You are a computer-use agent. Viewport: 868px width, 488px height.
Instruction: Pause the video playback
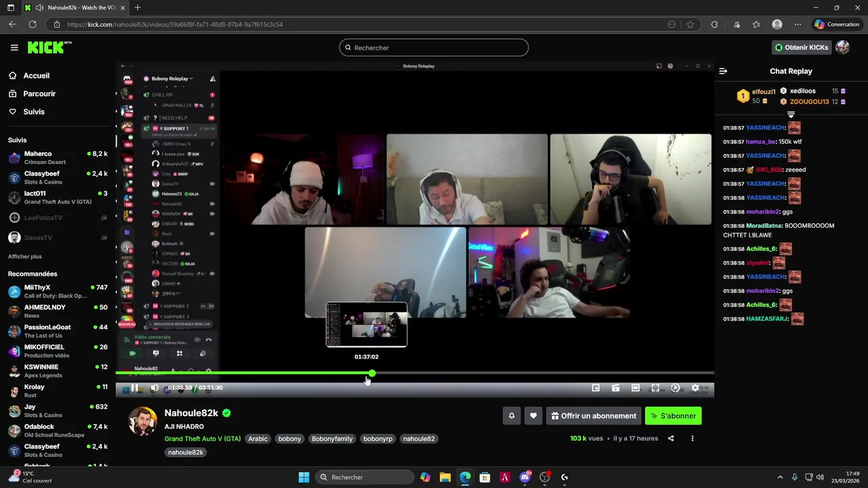[134, 388]
